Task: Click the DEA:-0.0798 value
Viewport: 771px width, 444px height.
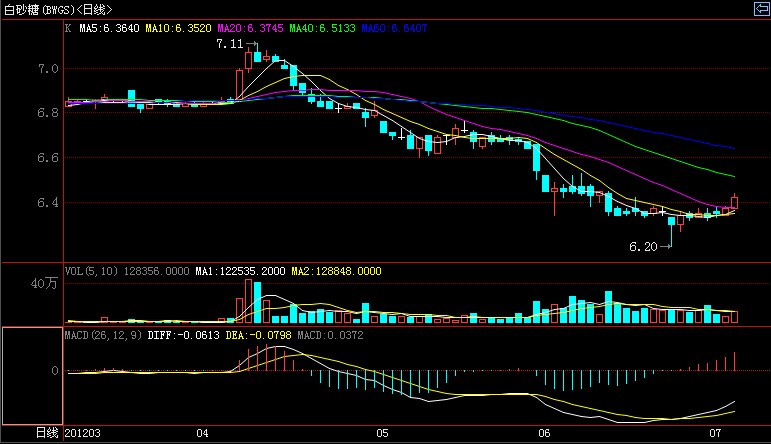Action: [258, 335]
